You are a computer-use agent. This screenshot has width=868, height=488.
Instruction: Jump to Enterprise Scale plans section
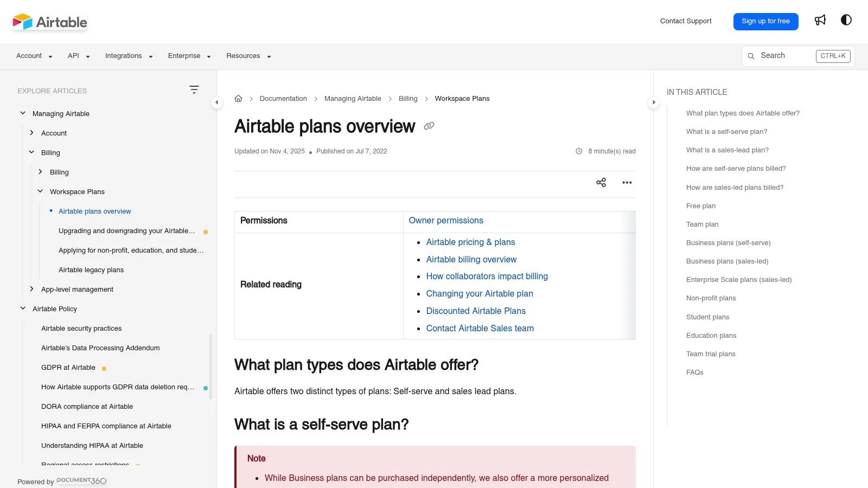click(x=739, y=280)
